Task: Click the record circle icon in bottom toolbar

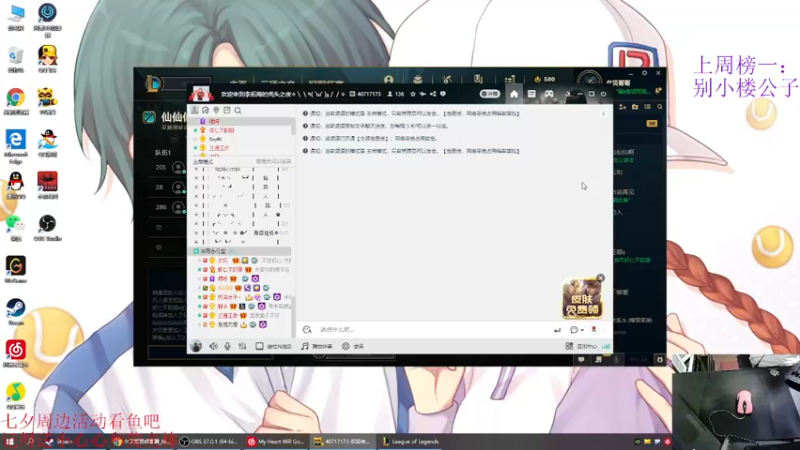Action: 345,346
